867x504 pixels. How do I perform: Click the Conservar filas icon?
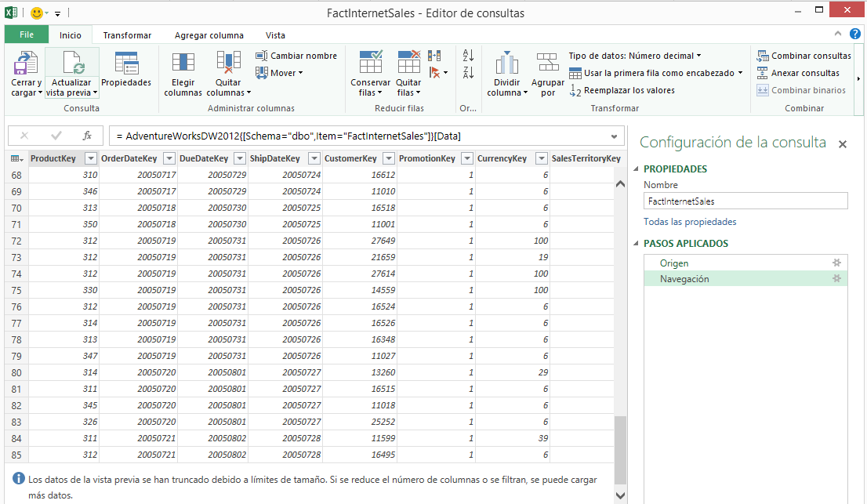click(x=370, y=64)
